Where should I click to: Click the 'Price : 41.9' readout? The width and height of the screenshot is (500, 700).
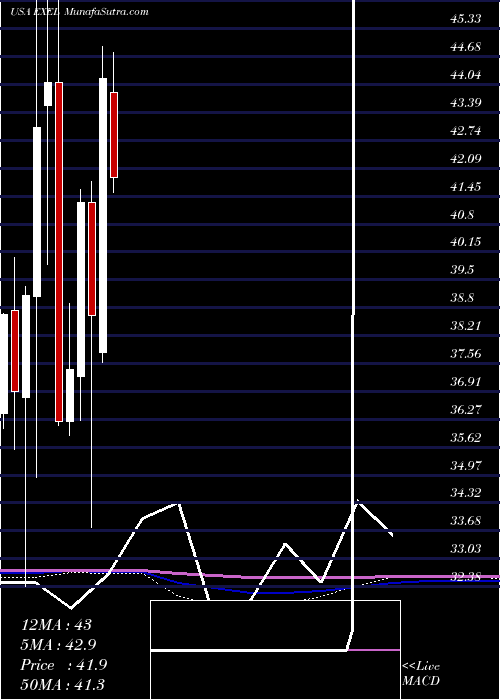(x=63, y=665)
